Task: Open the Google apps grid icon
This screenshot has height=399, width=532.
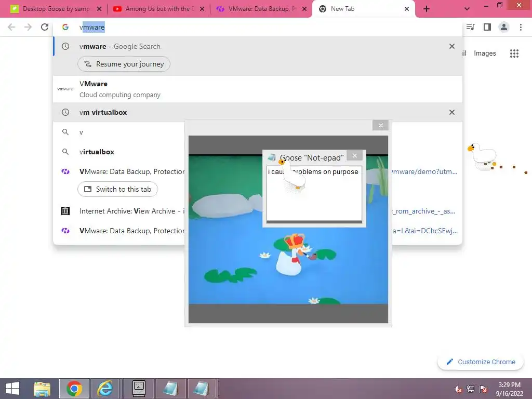Action: [514, 54]
